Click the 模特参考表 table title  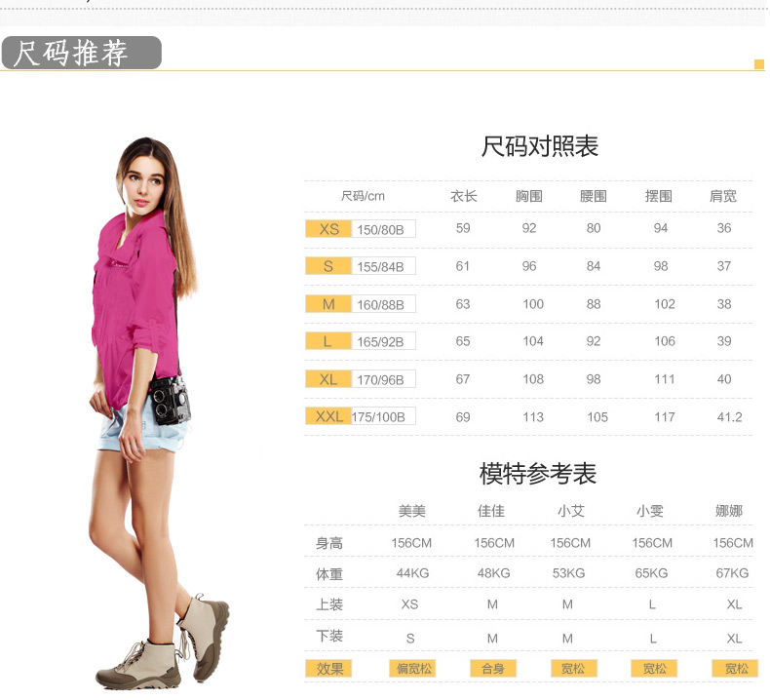pyautogui.click(x=537, y=475)
